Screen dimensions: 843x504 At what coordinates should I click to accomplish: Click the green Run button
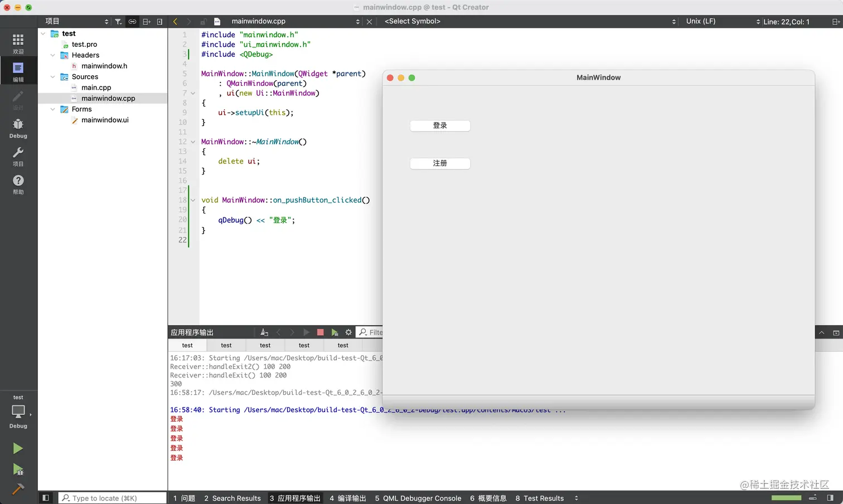(x=18, y=448)
